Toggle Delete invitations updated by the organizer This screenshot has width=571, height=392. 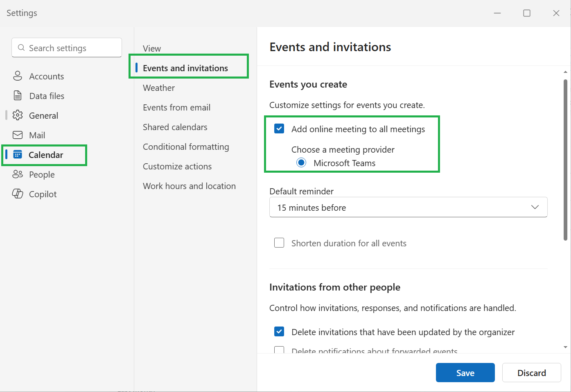pos(279,331)
